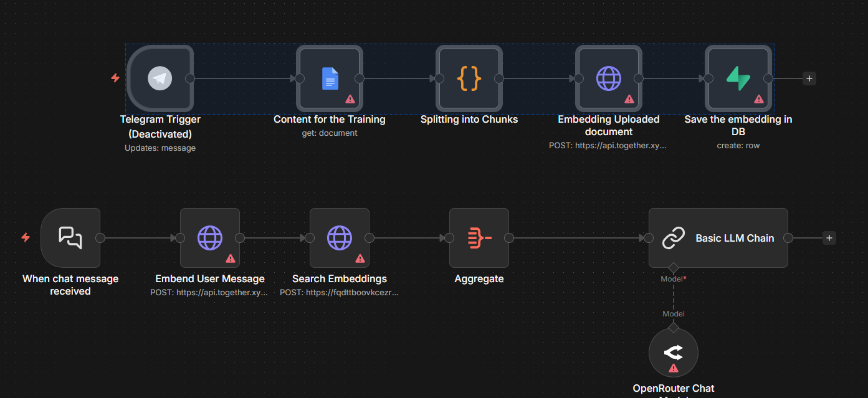The width and height of the screenshot is (868, 398).
Task: Select the Basic LLM Chain node title
Action: [735, 237]
